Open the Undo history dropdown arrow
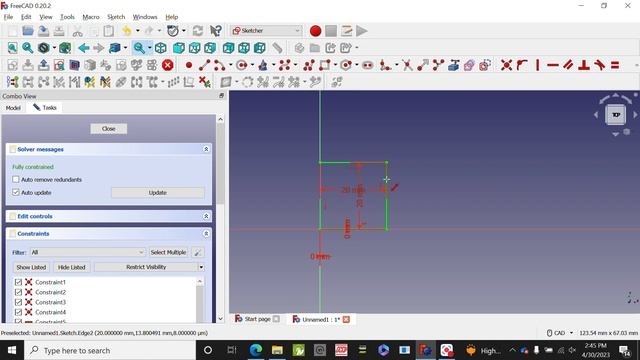This screenshot has width=640, height=360. 138,31
